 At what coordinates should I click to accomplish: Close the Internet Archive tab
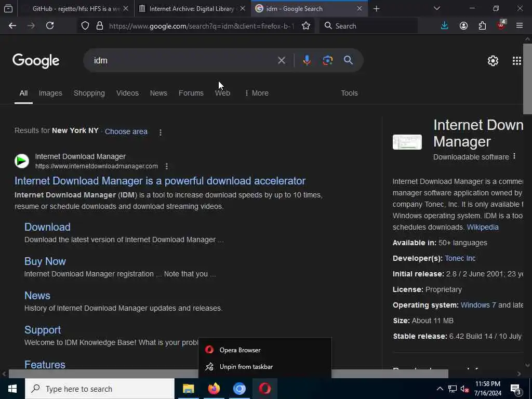(243, 9)
